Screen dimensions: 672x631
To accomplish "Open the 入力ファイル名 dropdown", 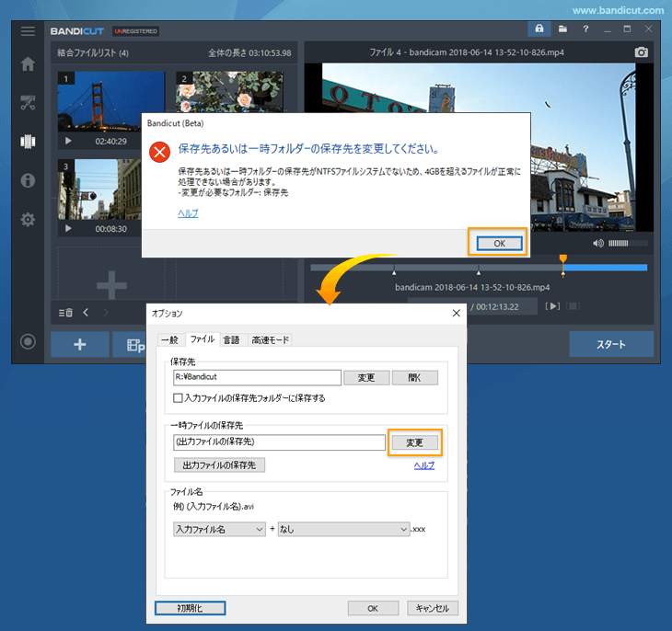I will click(219, 529).
